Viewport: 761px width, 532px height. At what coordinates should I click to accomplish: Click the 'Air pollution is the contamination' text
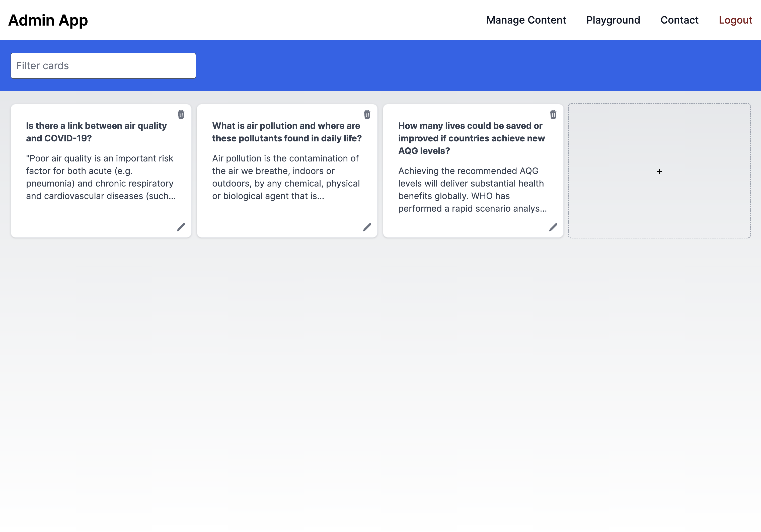(286, 177)
